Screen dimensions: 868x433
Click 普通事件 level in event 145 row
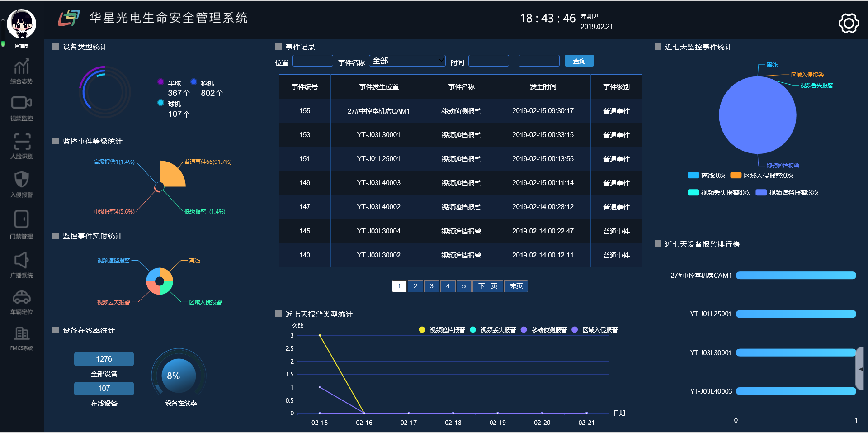pos(616,231)
